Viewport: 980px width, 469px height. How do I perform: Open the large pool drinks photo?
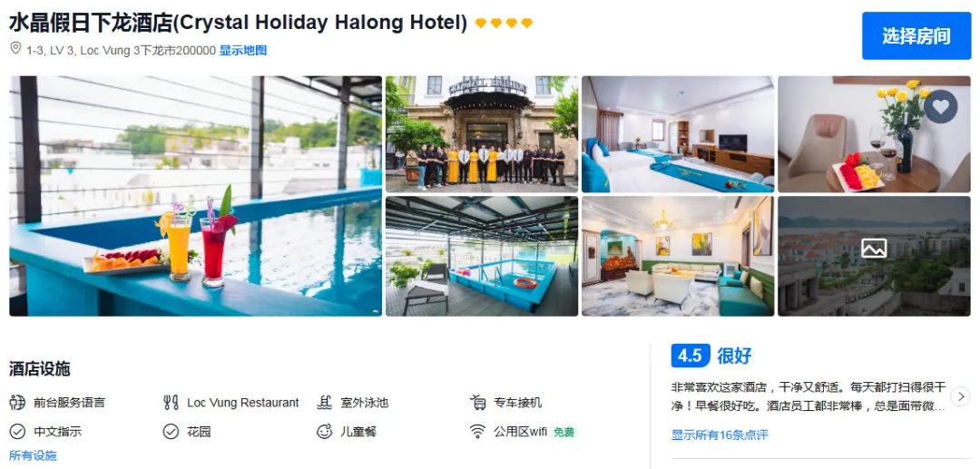coord(196,196)
